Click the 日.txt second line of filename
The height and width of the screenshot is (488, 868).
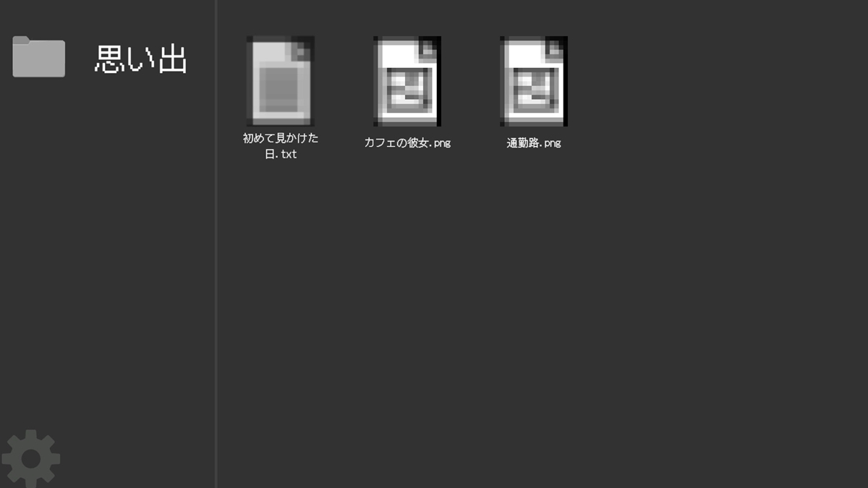(x=281, y=154)
